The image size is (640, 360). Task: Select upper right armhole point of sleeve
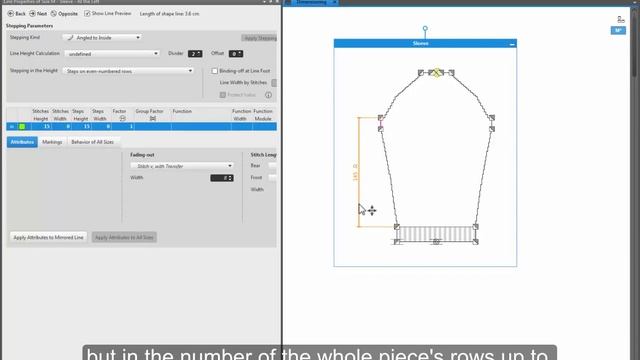click(x=492, y=118)
